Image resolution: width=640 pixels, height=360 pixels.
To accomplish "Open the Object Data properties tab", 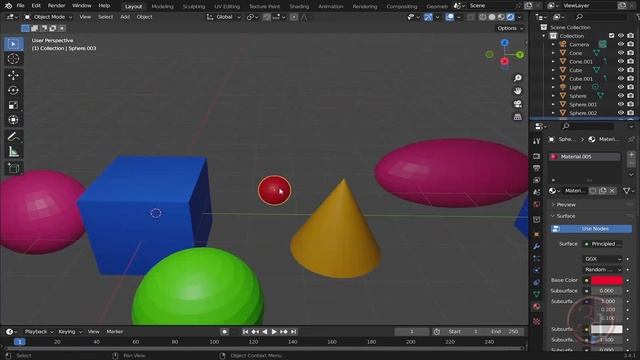I will [537, 294].
